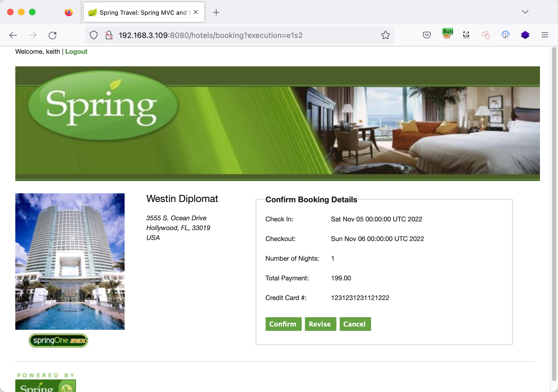Click the Westin Diplomat hotel photo

70,261
